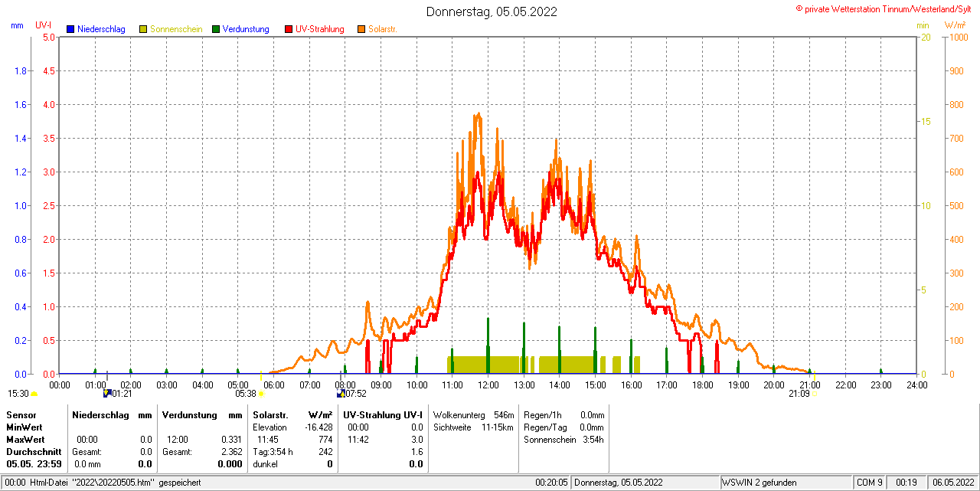Image resolution: width=980 pixels, height=491 pixels.
Task: Click the 'Regen/1h 0.0mm' entry
Action: tap(564, 414)
